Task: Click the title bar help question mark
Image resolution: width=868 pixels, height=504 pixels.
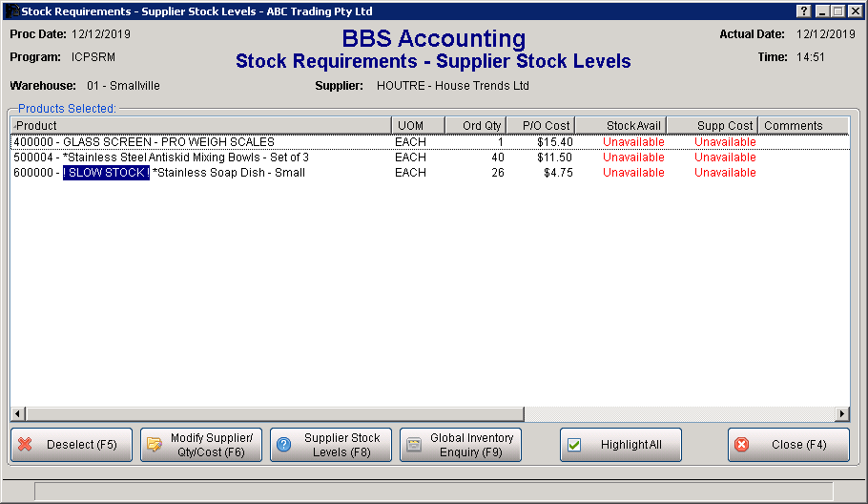Action: (803, 10)
